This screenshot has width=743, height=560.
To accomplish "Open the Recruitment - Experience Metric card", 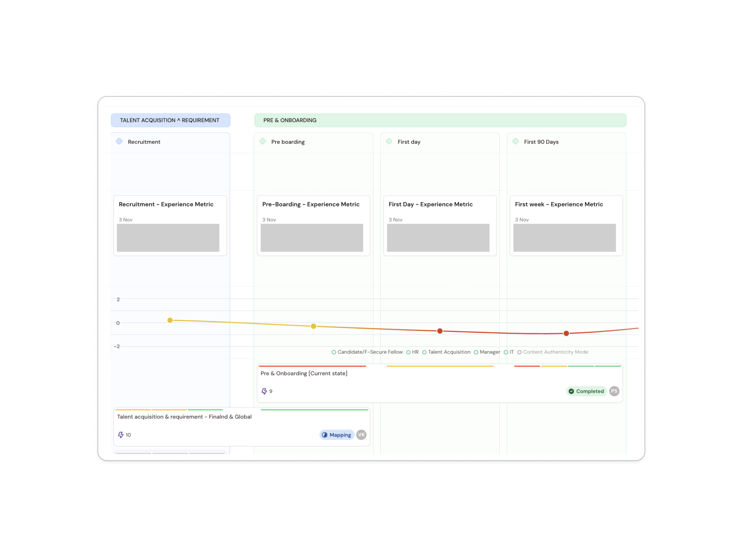I will coord(170,225).
